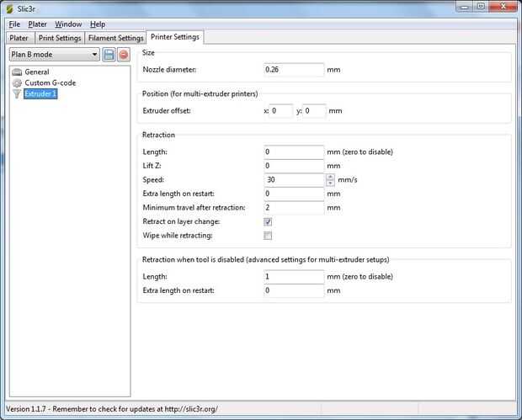Select Extruder 1 in the settings tree

click(40, 94)
